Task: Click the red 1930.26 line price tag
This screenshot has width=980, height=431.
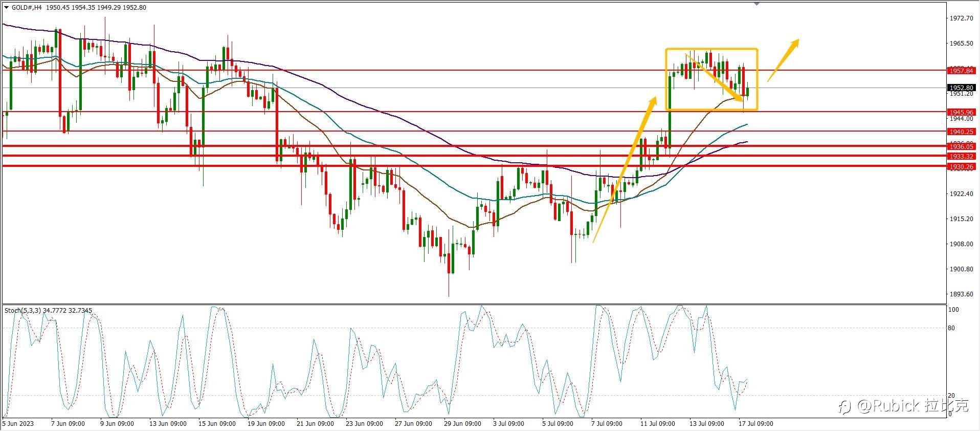Action: pyautogui.click(x=961, y=166)
